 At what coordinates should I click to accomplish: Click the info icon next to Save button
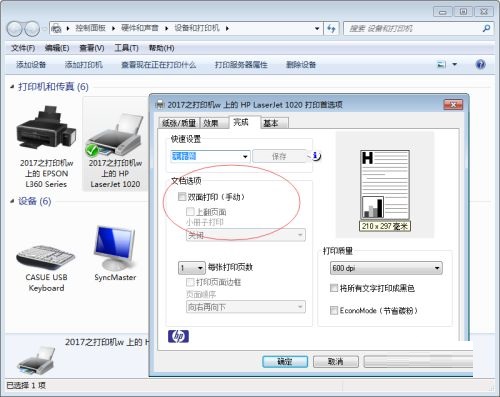(x=316, y=156)
